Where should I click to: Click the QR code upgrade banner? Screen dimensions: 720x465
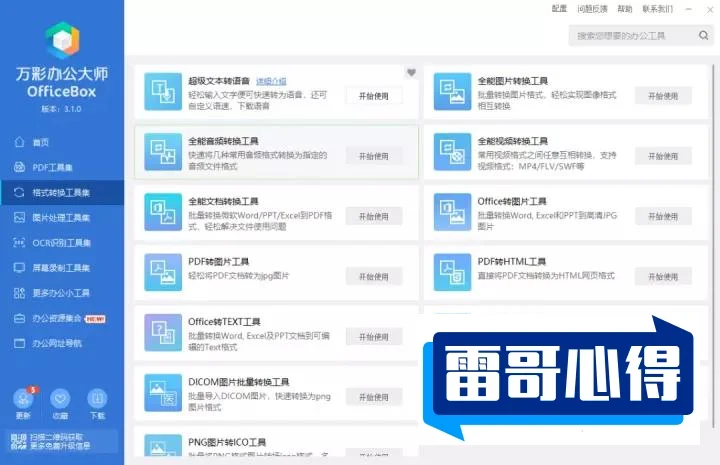click(61, 441)
